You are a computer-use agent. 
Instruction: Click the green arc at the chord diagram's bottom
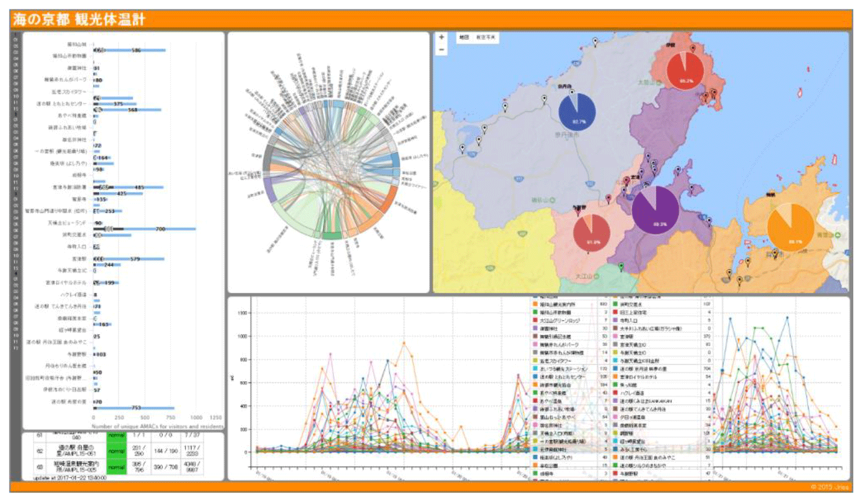pos(331,235)
